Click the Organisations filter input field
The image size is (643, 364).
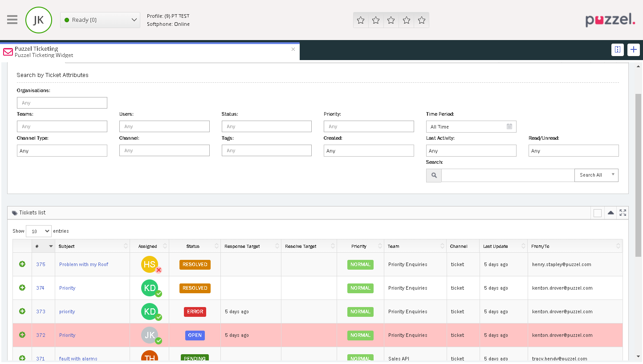click(62, 103)
